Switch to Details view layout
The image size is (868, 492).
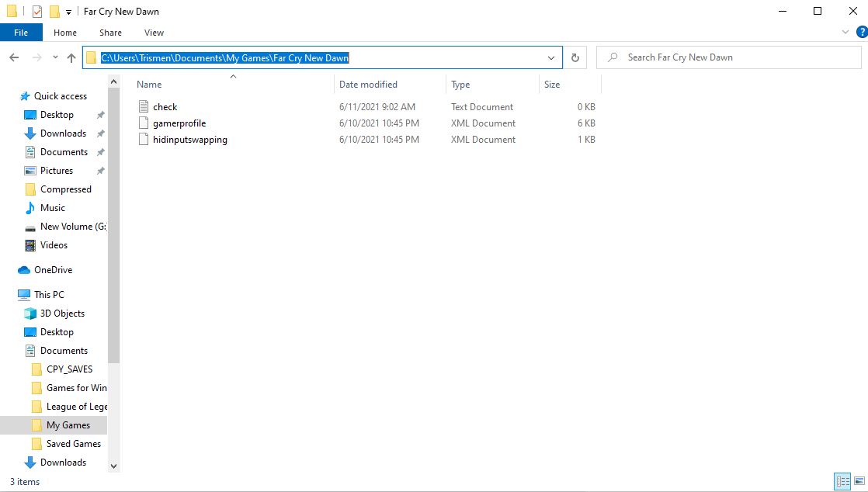click(842, 482)
